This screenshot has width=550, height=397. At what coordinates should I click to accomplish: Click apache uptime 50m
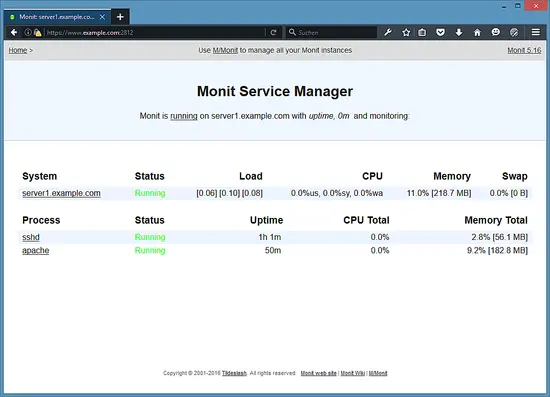pos(273,250)
